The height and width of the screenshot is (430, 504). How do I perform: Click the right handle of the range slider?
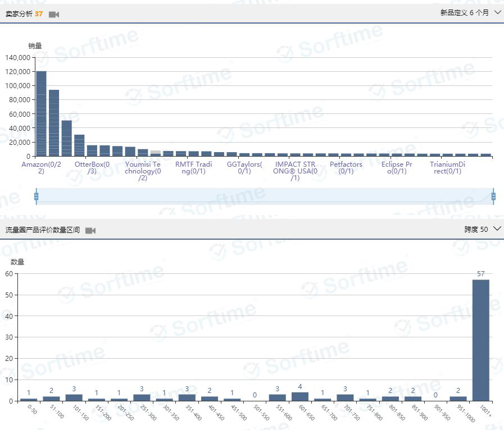click(493, 196)
